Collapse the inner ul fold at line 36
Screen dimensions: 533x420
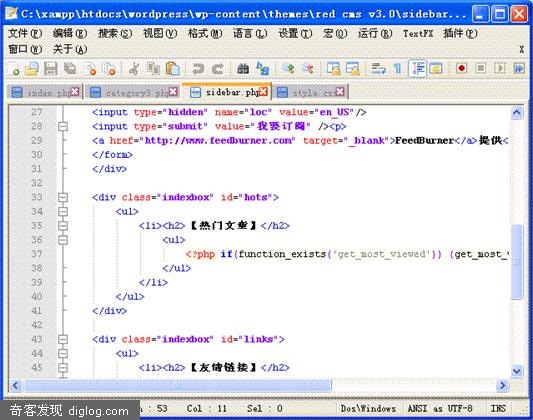pyautogui.click(x=63, y=240)
